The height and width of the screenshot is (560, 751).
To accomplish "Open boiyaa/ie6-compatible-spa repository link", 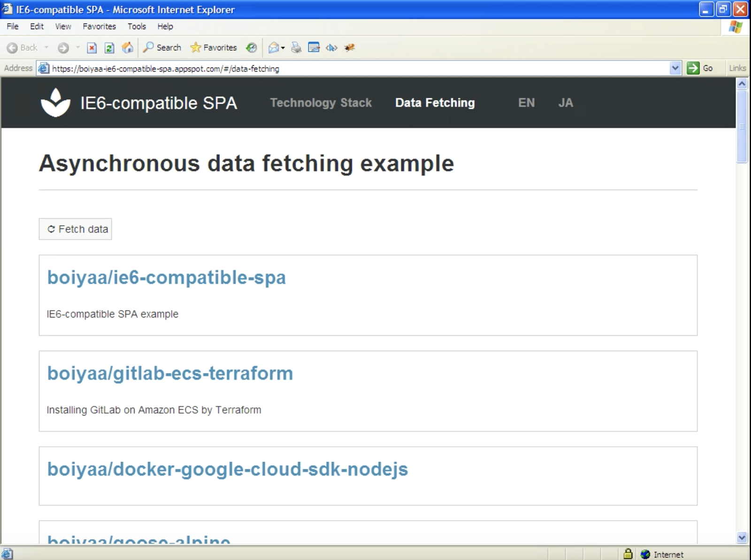I will coord(166,278).
